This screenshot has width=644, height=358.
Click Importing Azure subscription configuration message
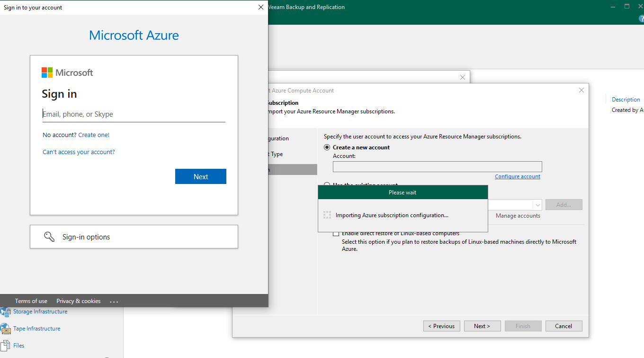coord(392,215)
